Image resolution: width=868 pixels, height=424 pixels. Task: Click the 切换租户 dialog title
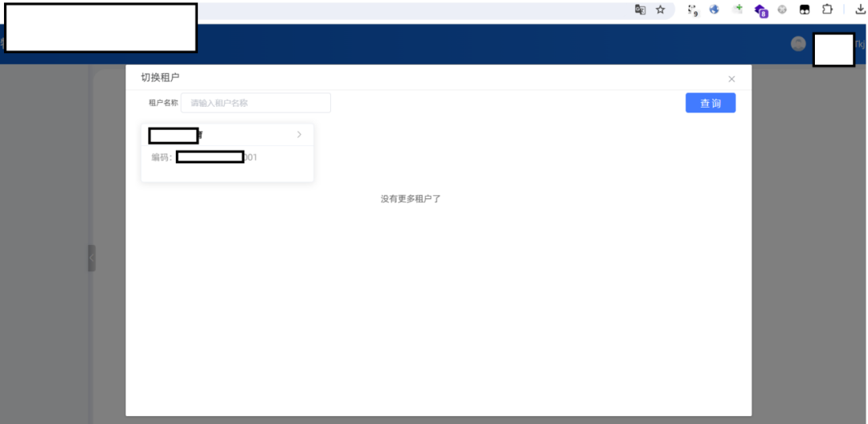click(160, 78)
